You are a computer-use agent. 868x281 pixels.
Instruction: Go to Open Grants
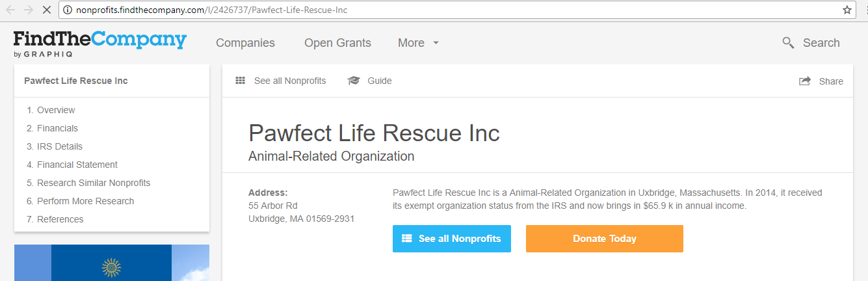(x=337, y=43)
